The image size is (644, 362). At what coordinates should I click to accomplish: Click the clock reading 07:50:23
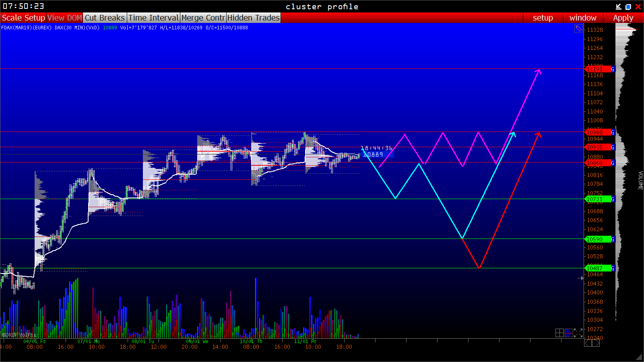(23, 6)
